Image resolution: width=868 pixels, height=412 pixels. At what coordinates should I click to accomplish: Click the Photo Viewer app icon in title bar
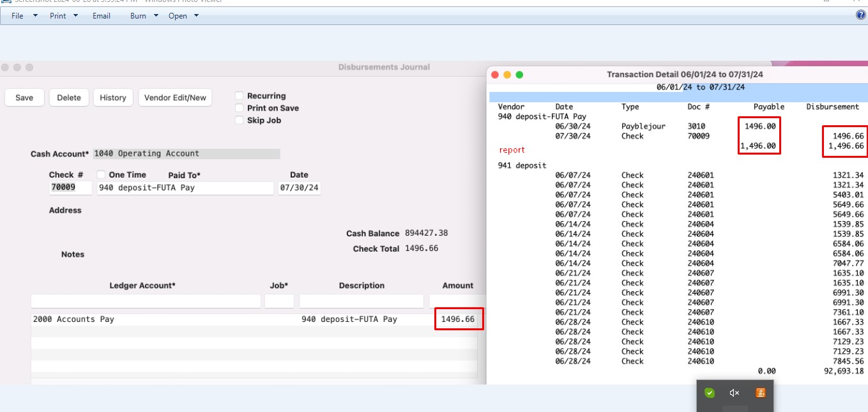click(x=5, y=2)
